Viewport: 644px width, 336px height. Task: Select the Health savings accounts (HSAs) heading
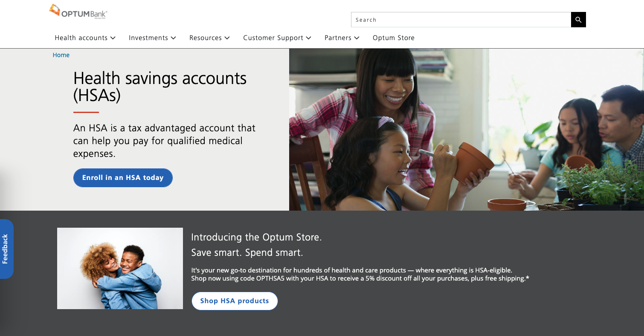[160, 87]
